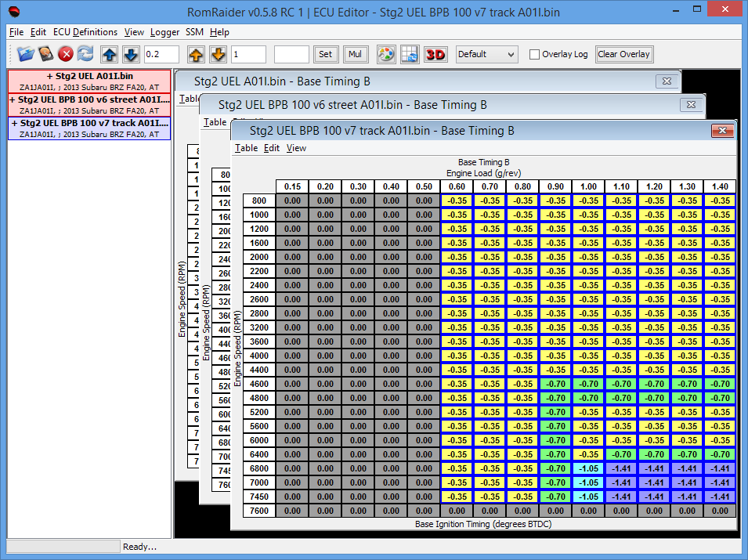Select the -1.05 cell at 6800 RPM
This screenshot has width=748, height=560.
coord(587,468)
